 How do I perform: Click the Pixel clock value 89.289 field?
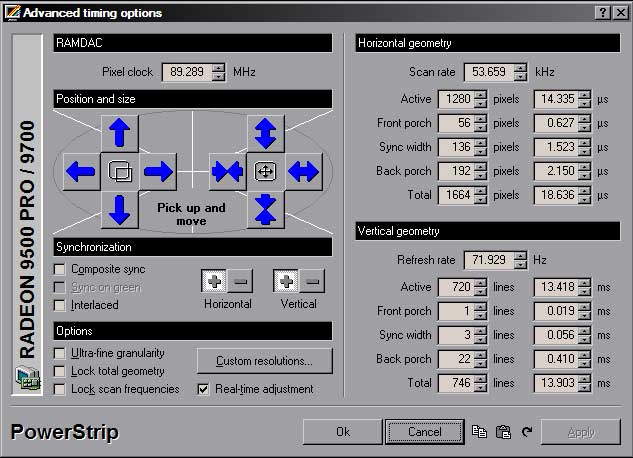coord(187,72)
